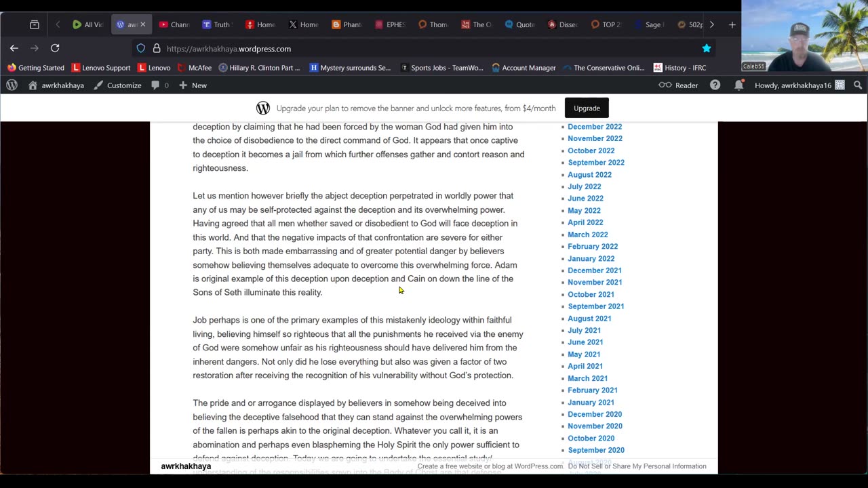
Task: Open the Getting Started bookmark
Action: (36, 68)
